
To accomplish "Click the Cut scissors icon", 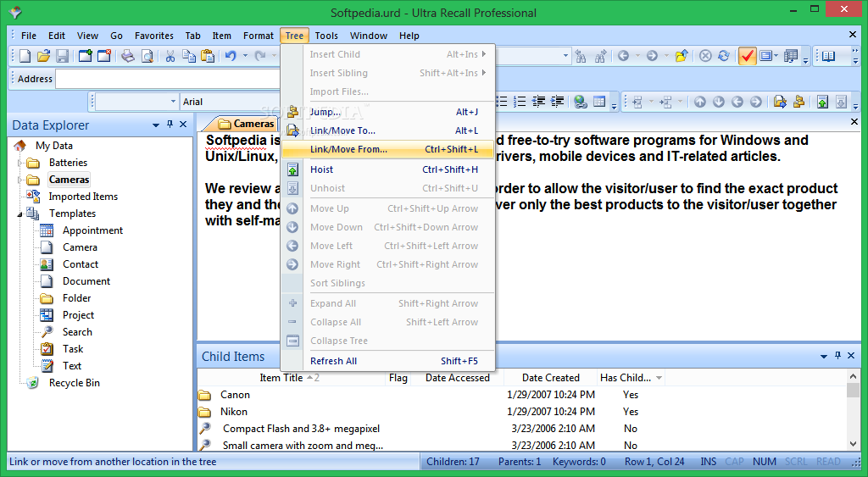I will pos(170,56).
